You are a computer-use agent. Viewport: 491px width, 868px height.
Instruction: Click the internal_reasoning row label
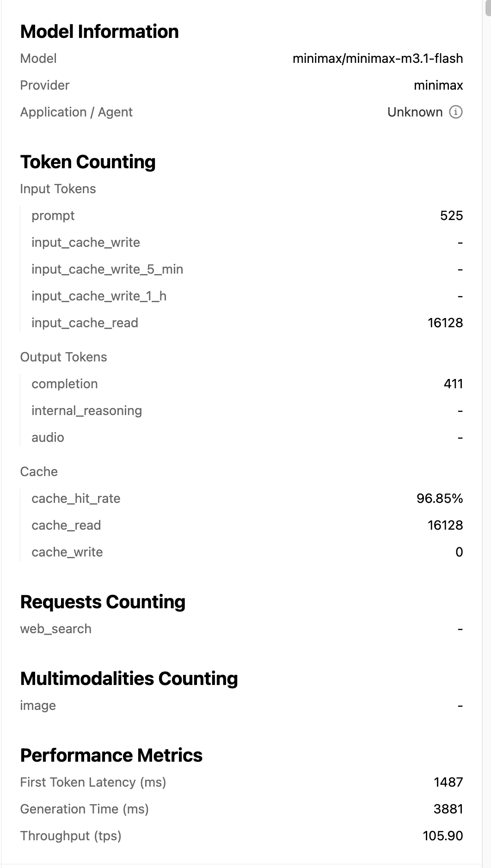86,411
